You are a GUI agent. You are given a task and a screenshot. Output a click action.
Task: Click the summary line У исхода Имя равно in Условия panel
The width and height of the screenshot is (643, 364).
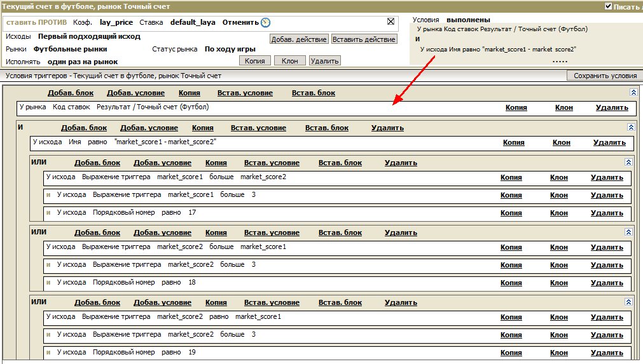pos(498,49)
